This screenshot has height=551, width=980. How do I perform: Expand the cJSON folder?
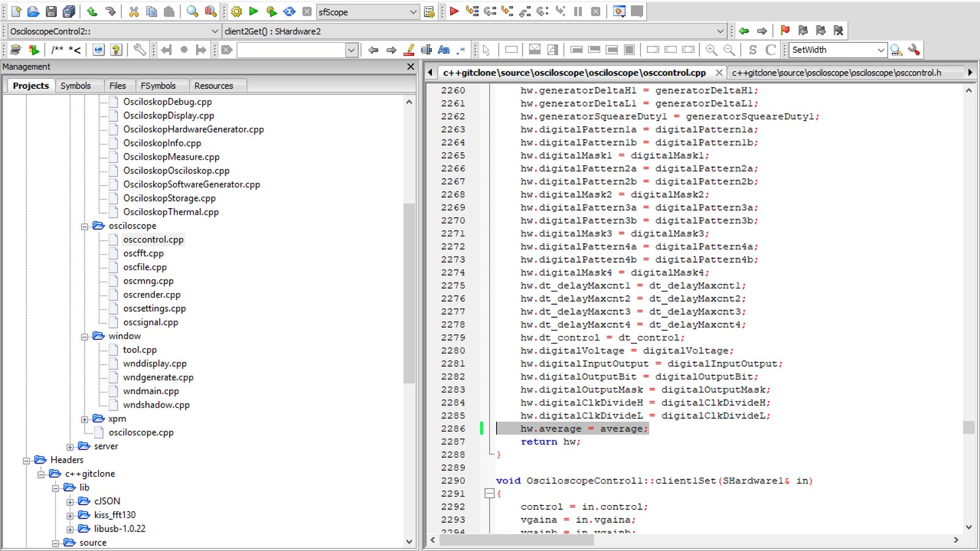click(70, 502)
